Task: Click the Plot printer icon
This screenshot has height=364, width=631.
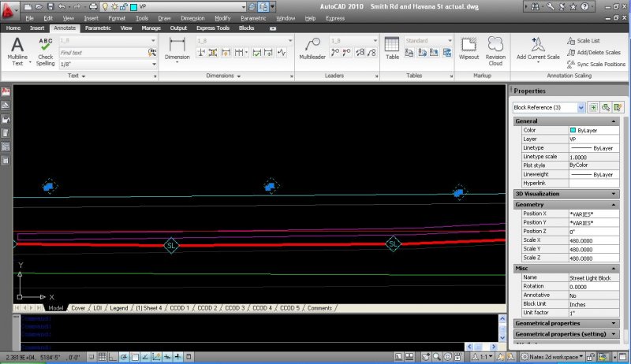Action: [x=93, y=7]
